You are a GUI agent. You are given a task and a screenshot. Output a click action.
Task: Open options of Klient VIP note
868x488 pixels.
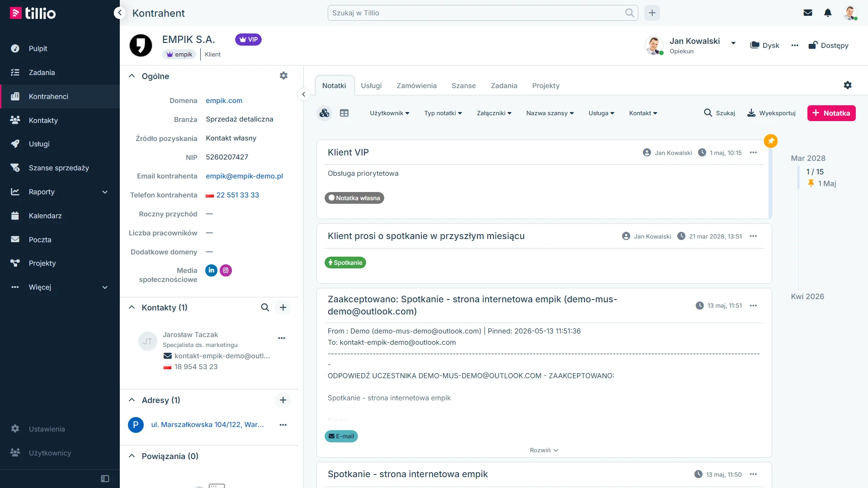tap(753, 153)
